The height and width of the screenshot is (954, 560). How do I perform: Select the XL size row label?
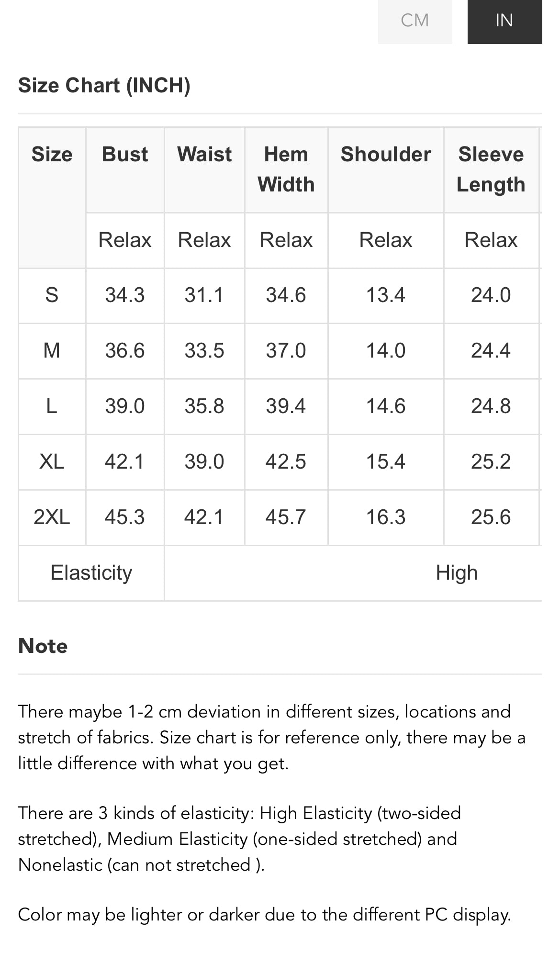click(x=52, y=462)
